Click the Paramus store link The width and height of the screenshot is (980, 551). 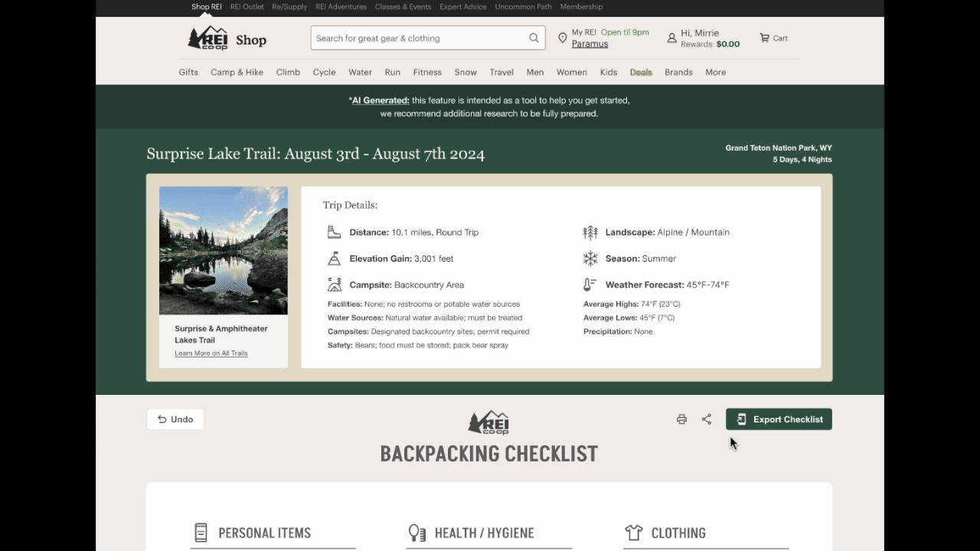pyautogui.click(x=590, y=44)
